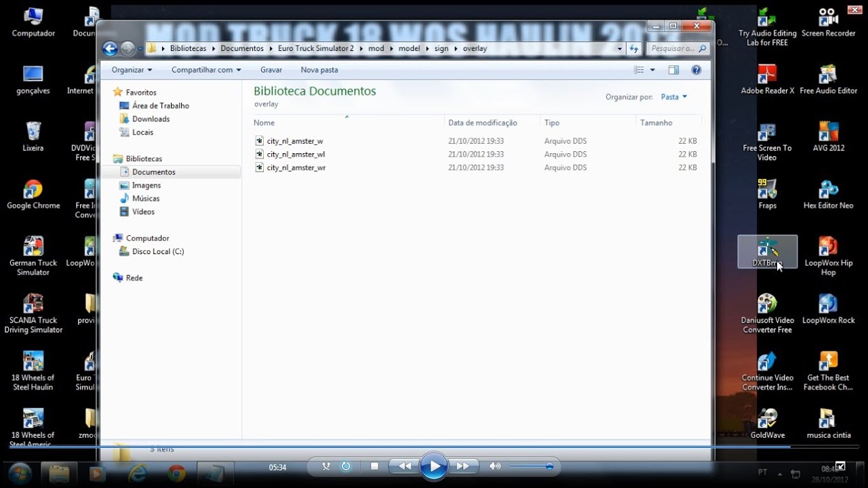Exit full screen using the corner arrow button
This screenshot has width=868, height=488.
click(x=840, y=466)
